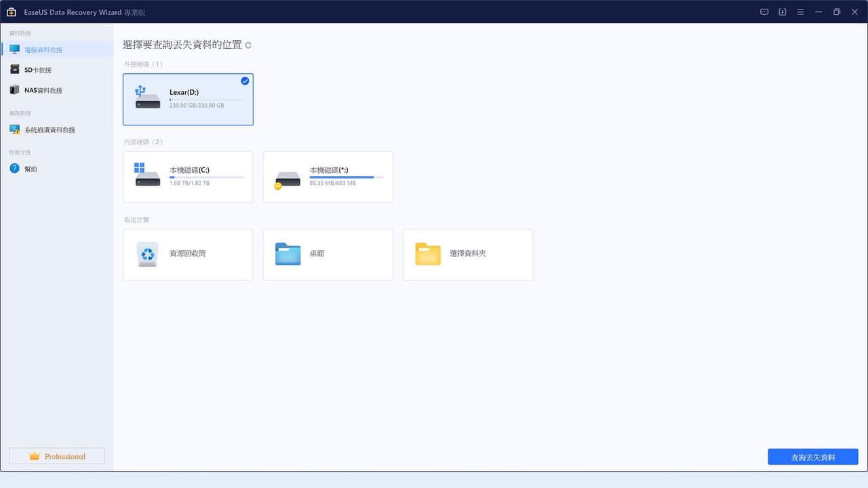Screen dimensions: 868x488
Task: Click the 選擇資料夾 yellow folder icon
Action: (428, 254)
